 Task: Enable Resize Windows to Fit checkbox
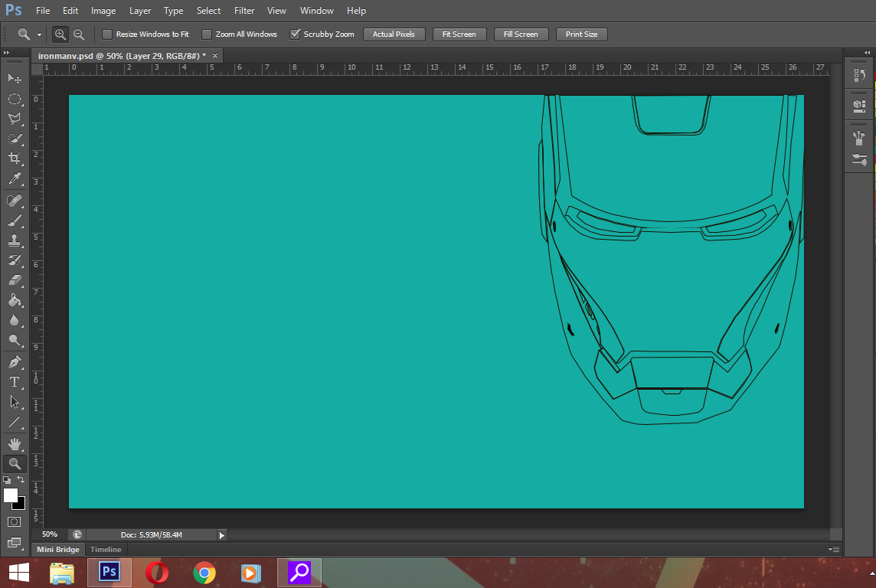tap(107, 34)
